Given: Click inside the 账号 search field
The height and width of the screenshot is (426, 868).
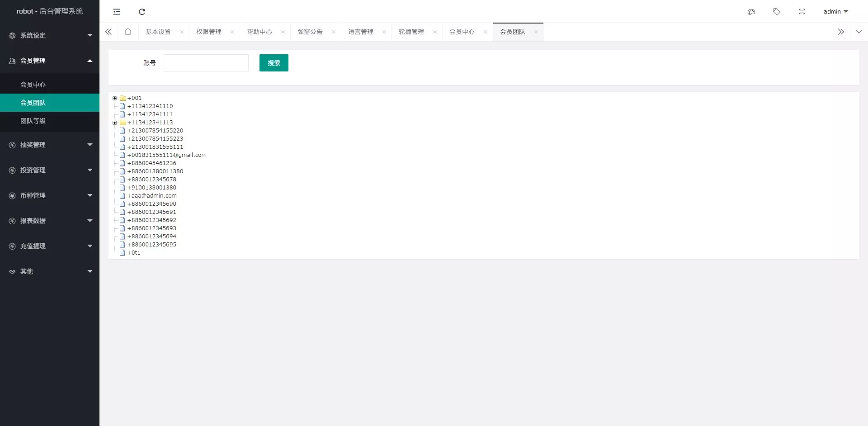Looking at the screenshot, I should [205, 63].
